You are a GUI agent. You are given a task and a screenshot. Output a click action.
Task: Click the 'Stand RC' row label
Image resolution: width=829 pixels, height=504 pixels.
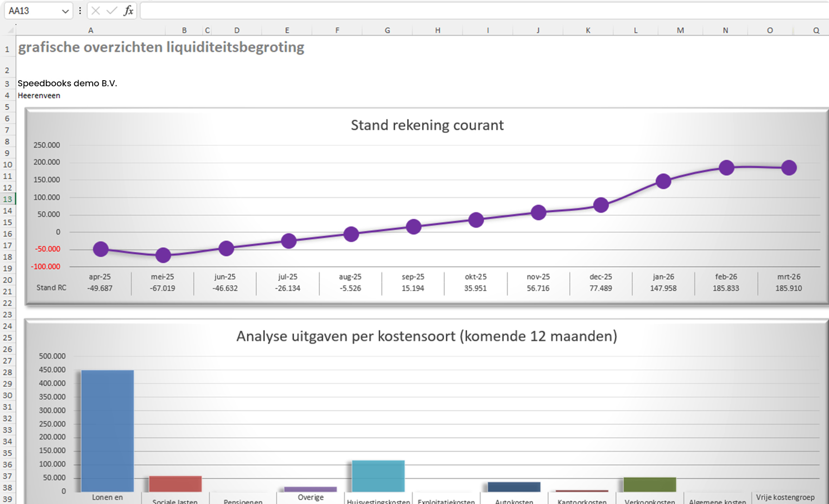point(51,288)
